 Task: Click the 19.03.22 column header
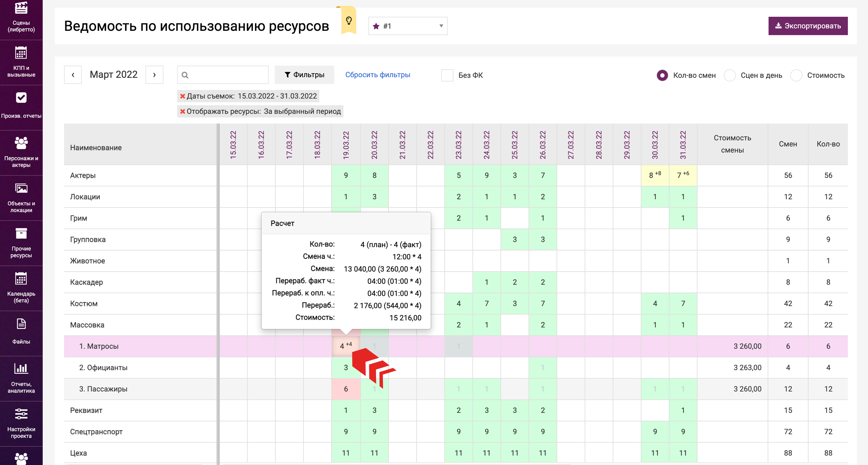(346, 145)
